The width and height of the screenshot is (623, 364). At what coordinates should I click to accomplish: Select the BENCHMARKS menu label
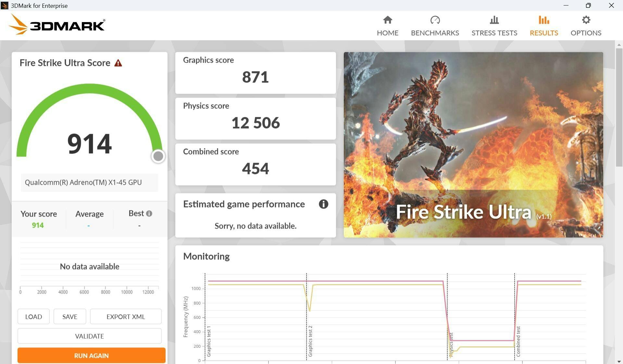coord(435,33)
